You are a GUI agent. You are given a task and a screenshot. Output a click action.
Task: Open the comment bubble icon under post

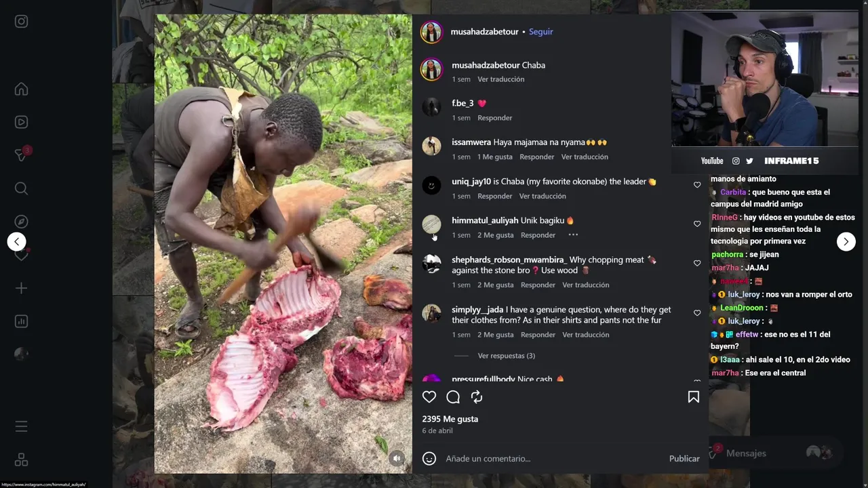pos(453,397)
